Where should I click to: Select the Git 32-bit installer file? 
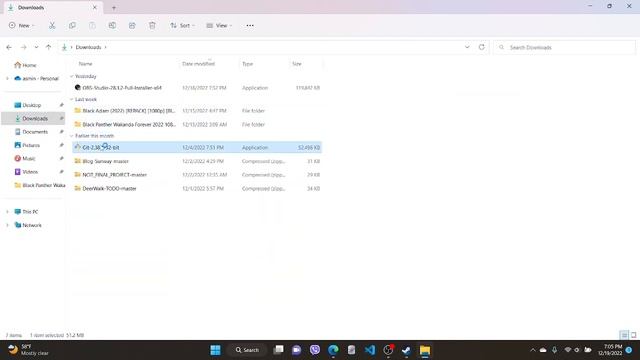pos(197,147)
